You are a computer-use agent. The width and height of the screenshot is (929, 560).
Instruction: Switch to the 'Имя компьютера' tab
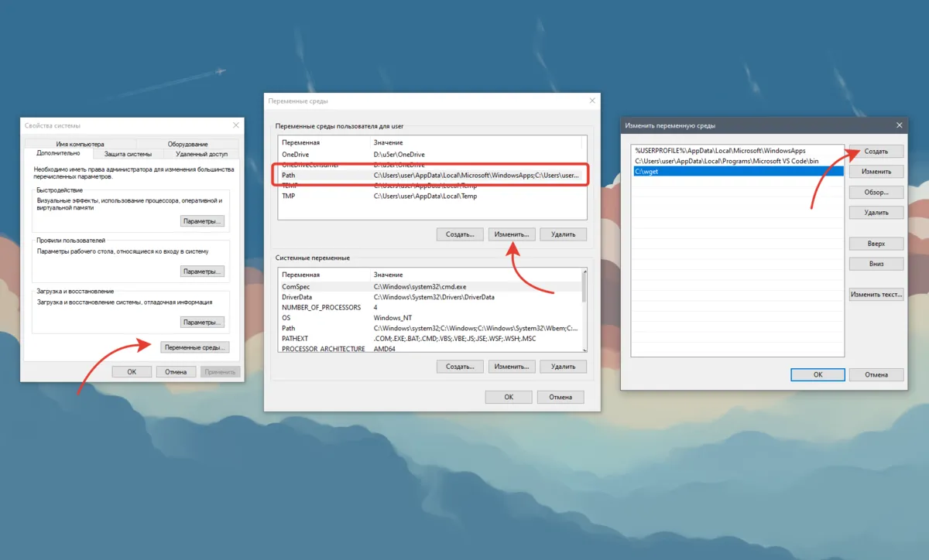(80, 144)
